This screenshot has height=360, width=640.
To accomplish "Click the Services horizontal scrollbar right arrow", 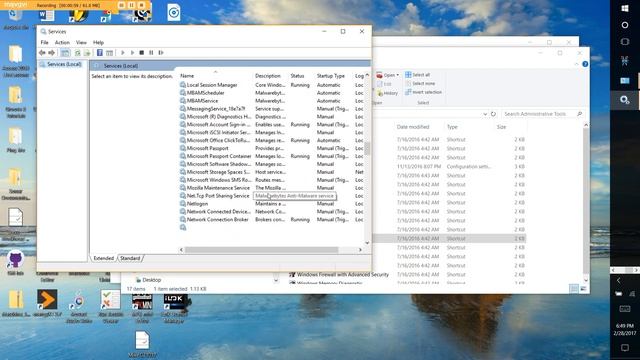I will (360, 250).
